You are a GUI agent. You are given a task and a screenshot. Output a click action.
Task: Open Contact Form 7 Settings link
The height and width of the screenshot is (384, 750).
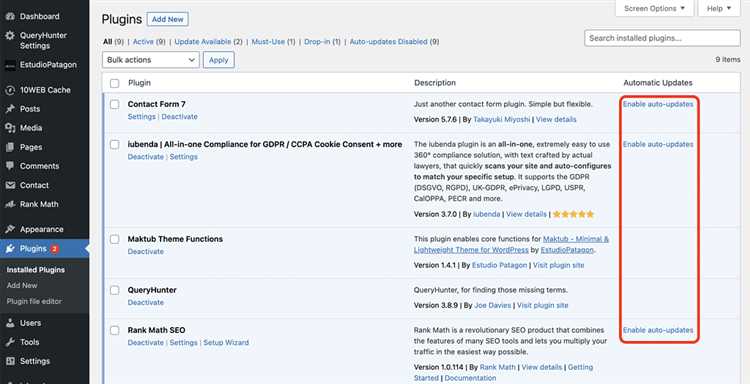click(142, 117)
